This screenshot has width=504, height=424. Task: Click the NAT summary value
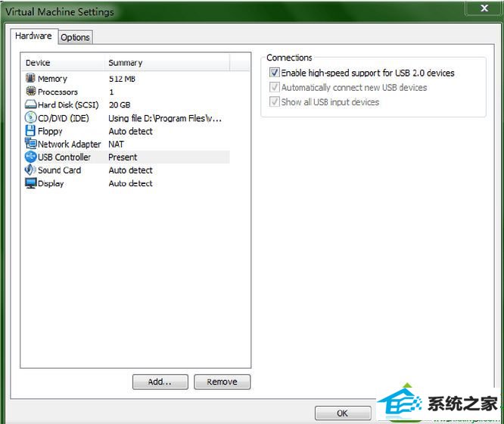[x=116, y=144]
